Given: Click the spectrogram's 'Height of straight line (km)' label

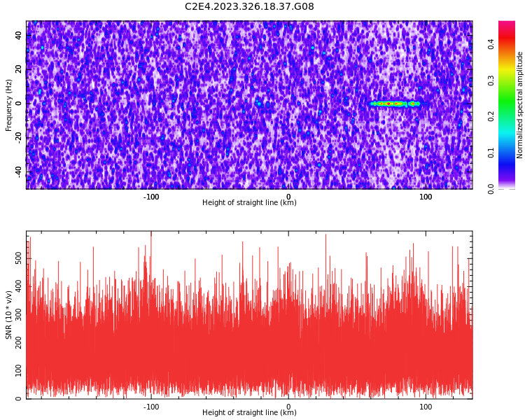Looking at the screenshot, I should [249, 202].
